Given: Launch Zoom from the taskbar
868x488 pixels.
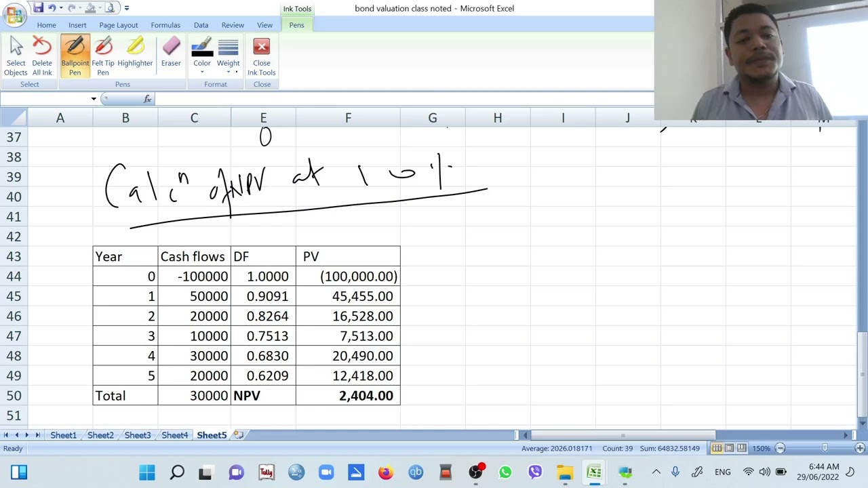Looking at the screenshot, I should tap(326, 472).
